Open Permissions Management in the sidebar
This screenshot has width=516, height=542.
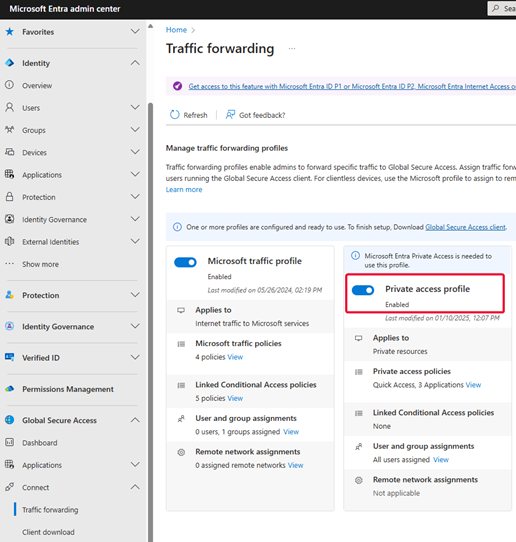pyautogui.click(x=68, y=389)
